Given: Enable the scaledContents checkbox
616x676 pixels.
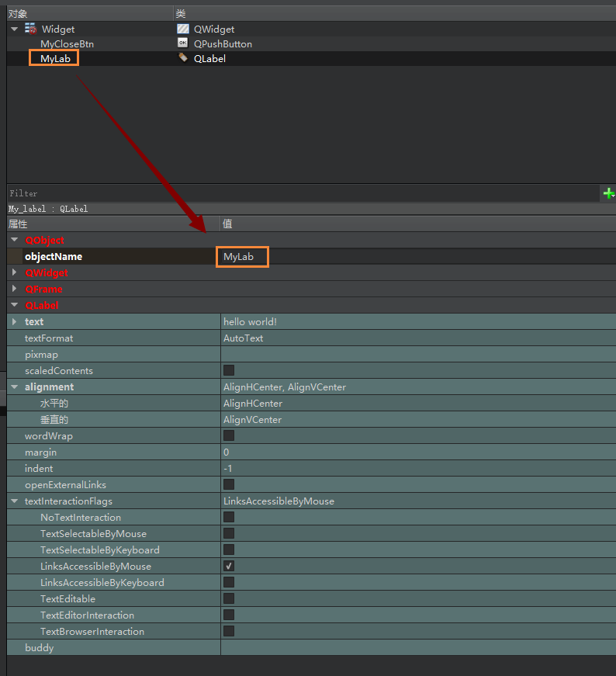Looking at the screenshot, I should point(229,370).
